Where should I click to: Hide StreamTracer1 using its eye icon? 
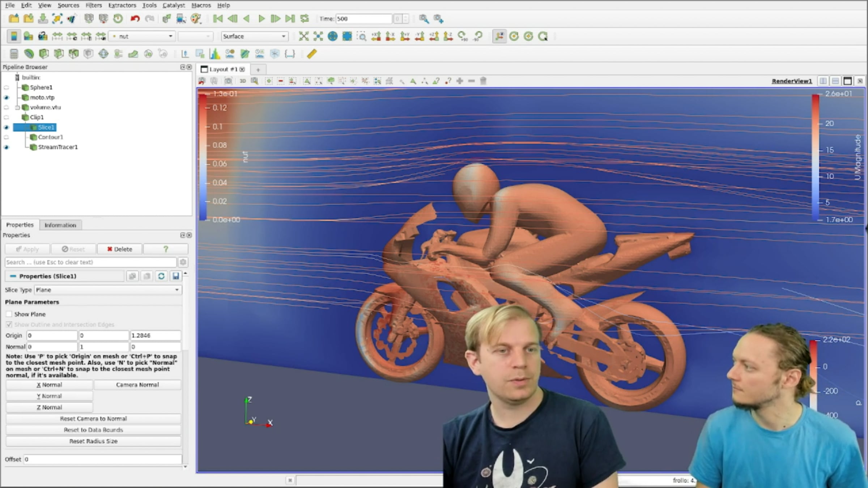6,147
